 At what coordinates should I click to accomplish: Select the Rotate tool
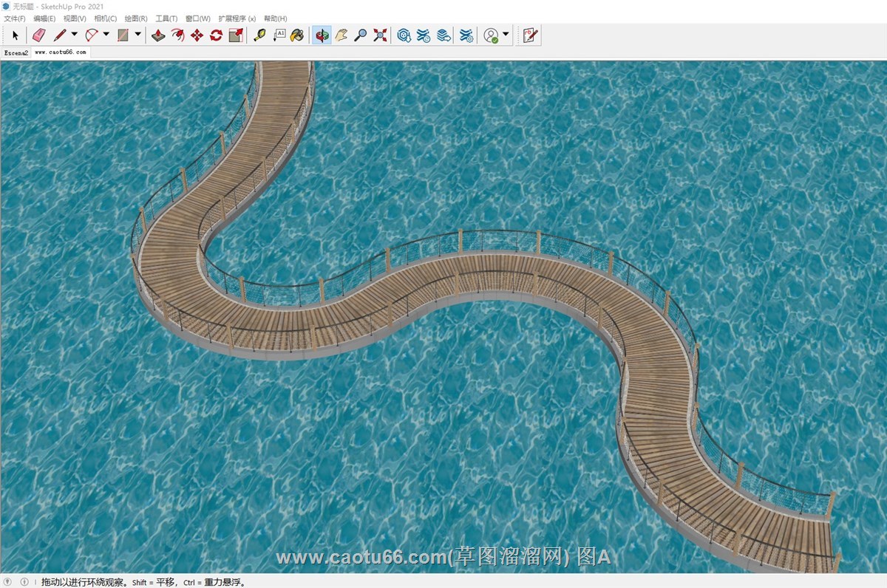(216, 35)
